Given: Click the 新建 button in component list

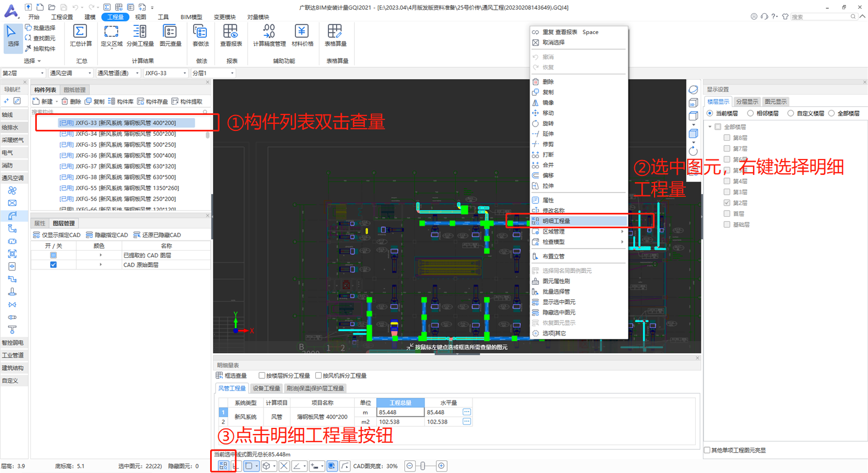Looking at the screenshot, I should pyautogui.click(x=43, y=101).
